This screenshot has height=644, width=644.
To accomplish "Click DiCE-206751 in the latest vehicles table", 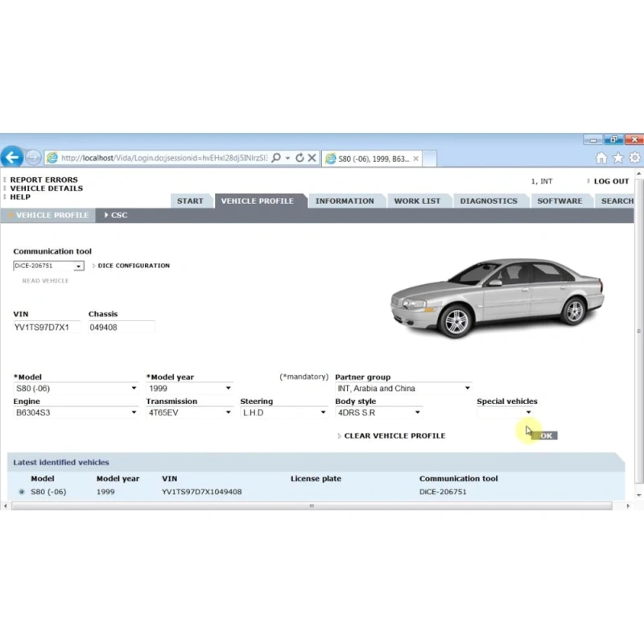I will point(443,492).
